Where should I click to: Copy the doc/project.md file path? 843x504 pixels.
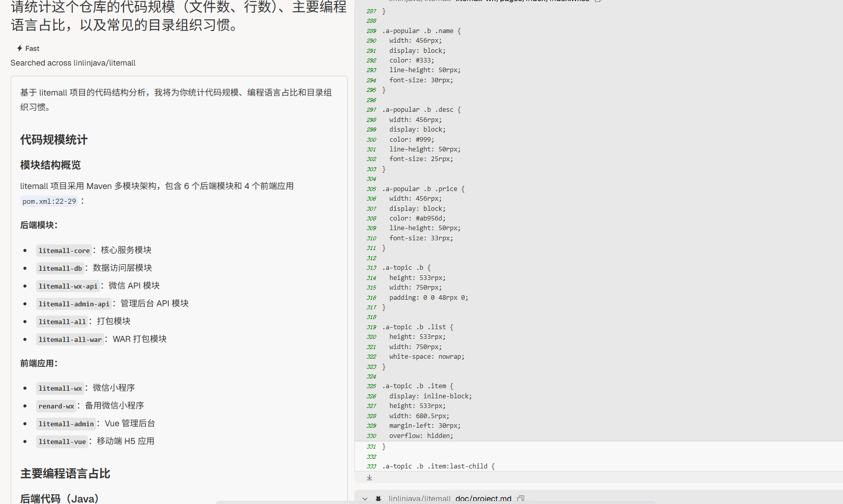(x=521, y=499)
